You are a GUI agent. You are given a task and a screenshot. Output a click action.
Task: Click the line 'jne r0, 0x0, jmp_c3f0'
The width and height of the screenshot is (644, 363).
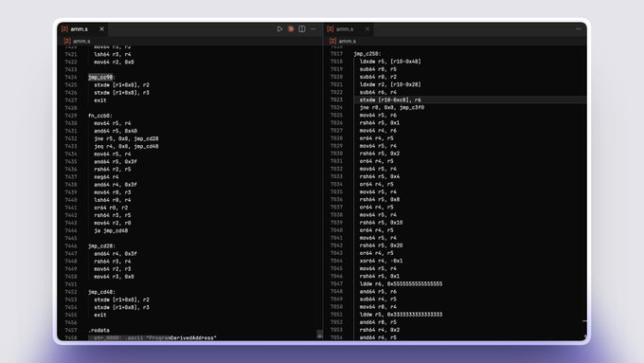[392, 108]
